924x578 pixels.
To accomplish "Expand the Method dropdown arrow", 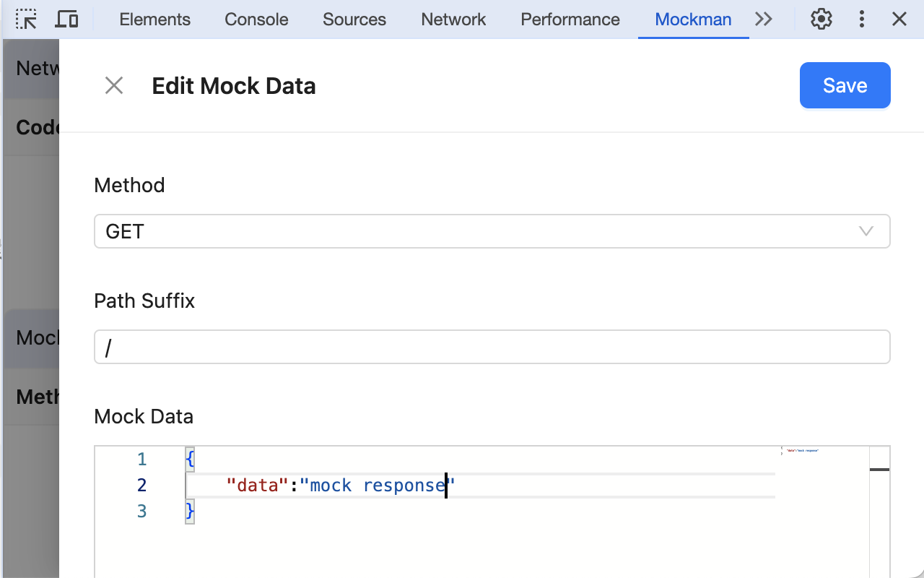I will pos(866,231).
